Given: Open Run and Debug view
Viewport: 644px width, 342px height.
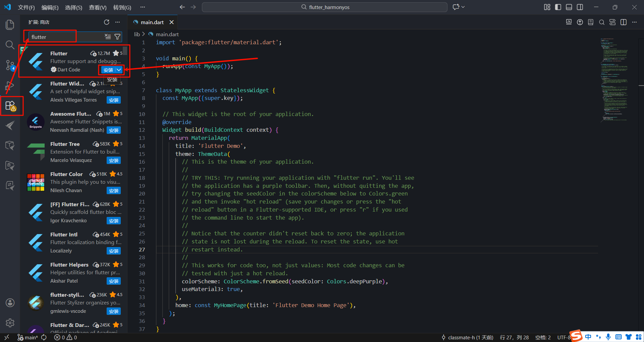Looking at the screenshot, I should click(x=10, y=85).
